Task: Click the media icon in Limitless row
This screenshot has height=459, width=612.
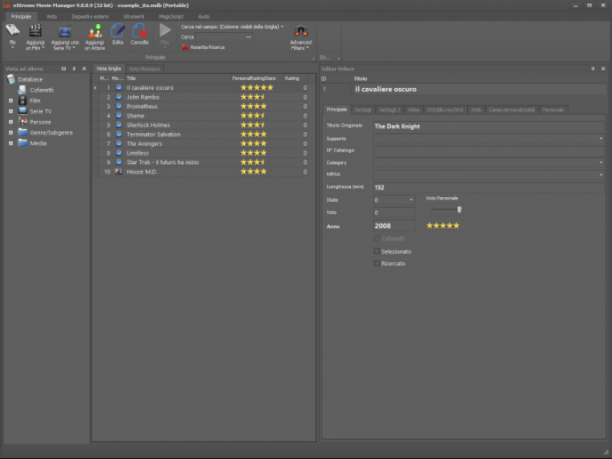Action: (119, 153)
